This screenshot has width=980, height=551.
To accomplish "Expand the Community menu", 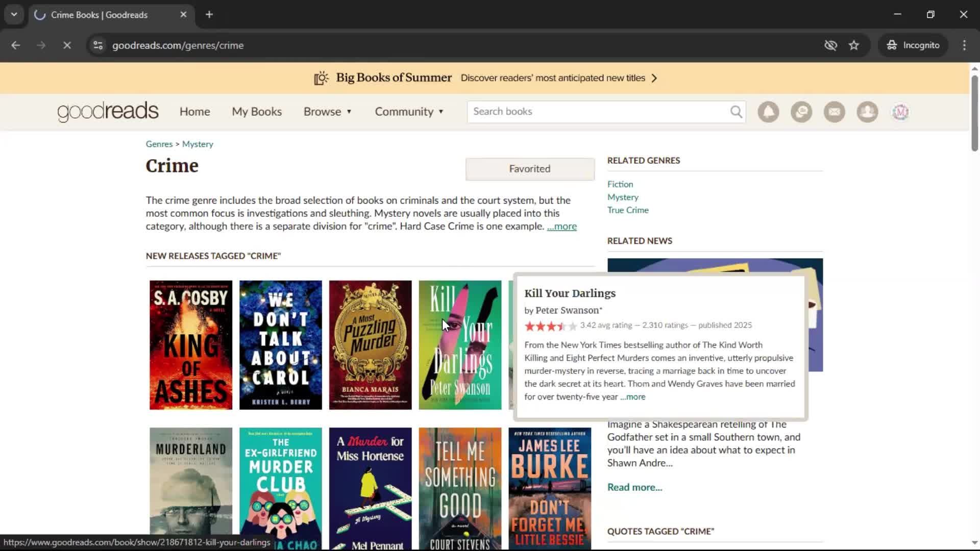I will coord(409,112).
